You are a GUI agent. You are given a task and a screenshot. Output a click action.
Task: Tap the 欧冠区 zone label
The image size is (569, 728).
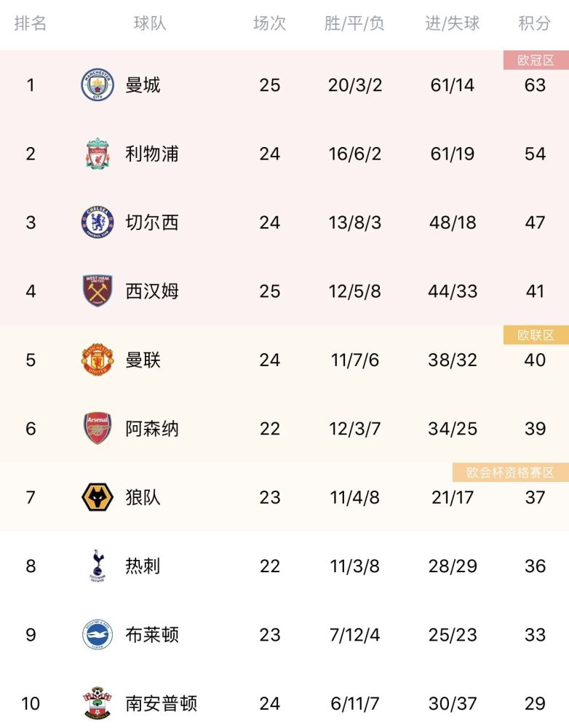point(536,60)
